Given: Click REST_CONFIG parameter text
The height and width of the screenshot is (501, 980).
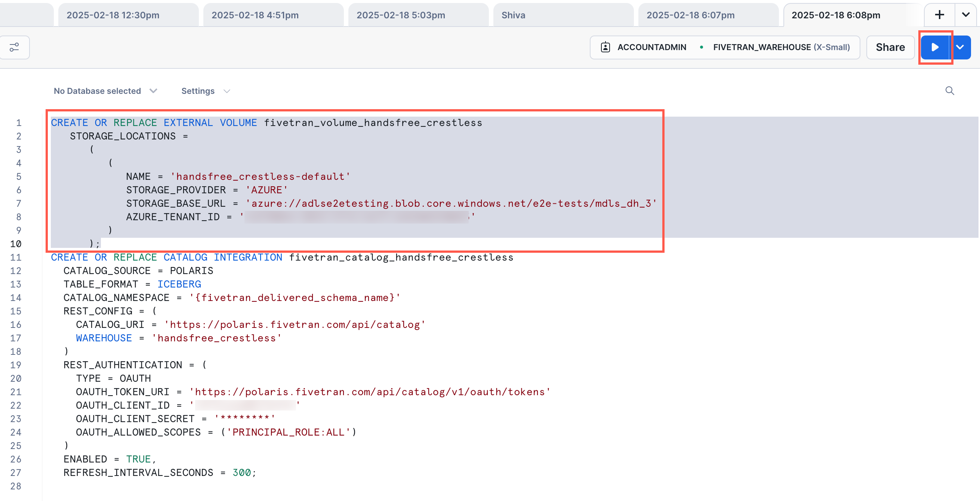Looking at the screenshot, I should pos(98,311).
